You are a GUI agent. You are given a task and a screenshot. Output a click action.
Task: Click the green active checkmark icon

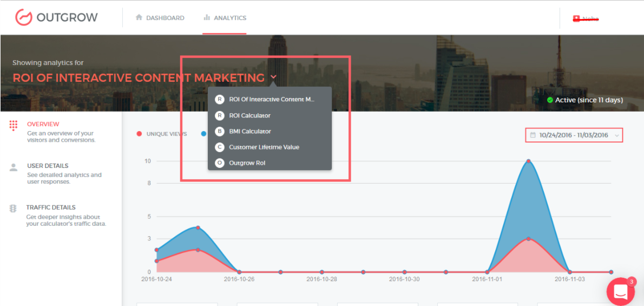click(550, 100)
